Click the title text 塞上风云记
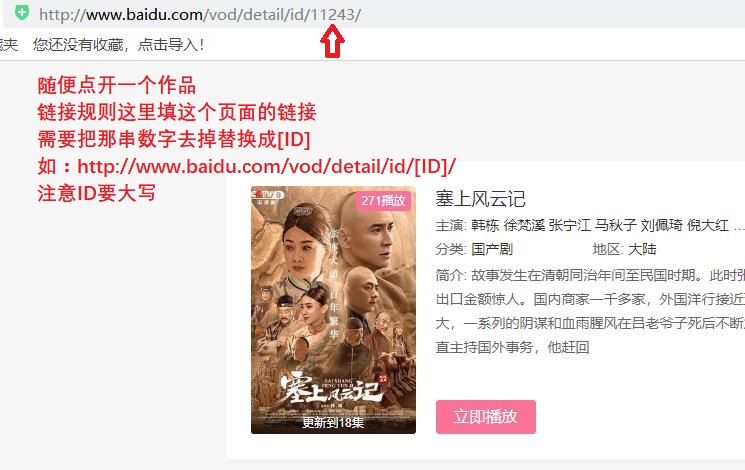The height and width of the screenshot is (470, 745). pos(480,199)
